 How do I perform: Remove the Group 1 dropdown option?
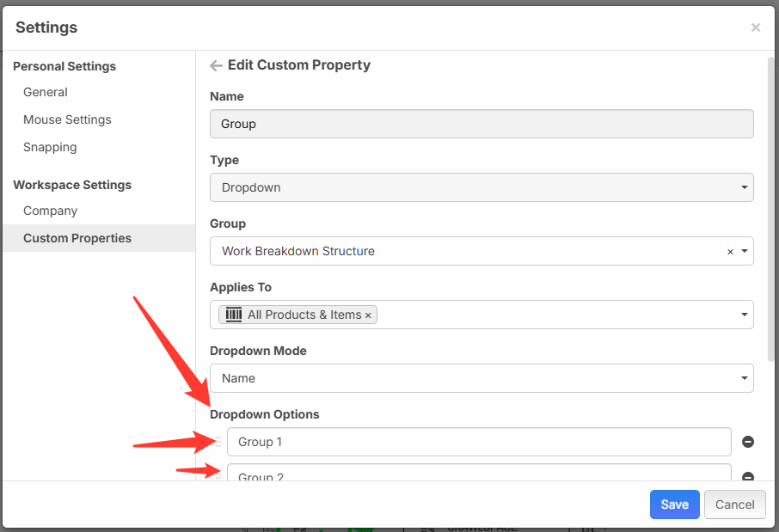click(x=747, y=442)
